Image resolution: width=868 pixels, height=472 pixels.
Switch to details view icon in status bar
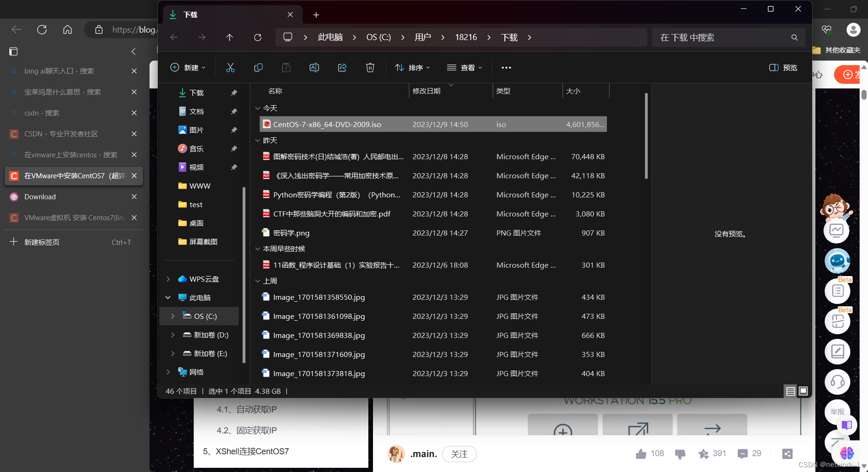coord(790,391)
